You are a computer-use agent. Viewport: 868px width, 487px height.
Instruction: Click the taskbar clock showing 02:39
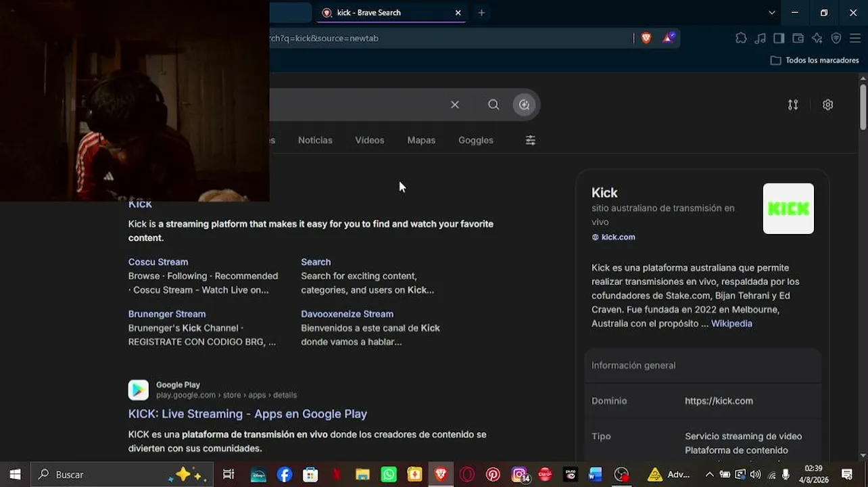[814, 475]
